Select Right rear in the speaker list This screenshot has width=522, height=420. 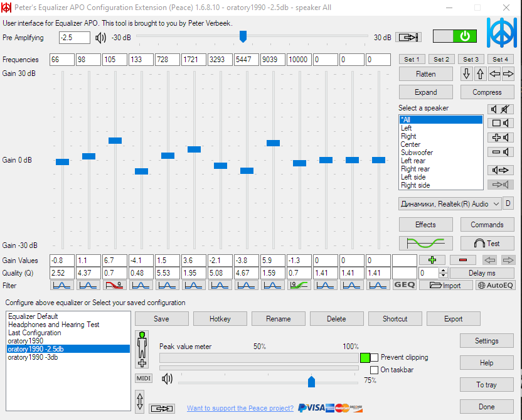pyautogui.click(x=441, y=169)
